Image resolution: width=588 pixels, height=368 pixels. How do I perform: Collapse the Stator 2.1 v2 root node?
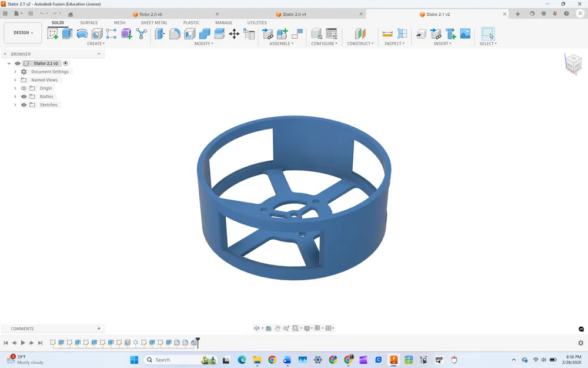9,64
